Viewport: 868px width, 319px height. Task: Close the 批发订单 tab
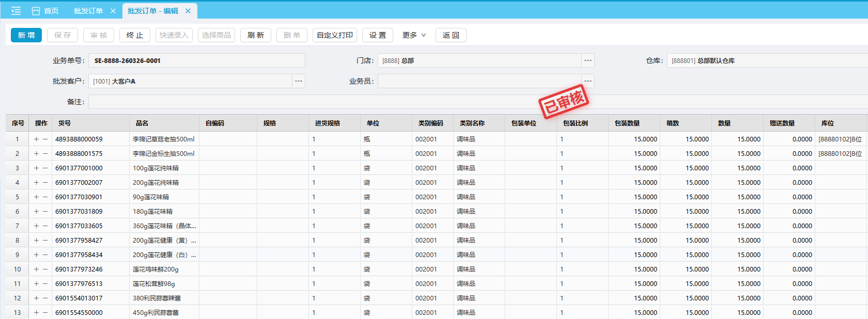click(113, 11)
